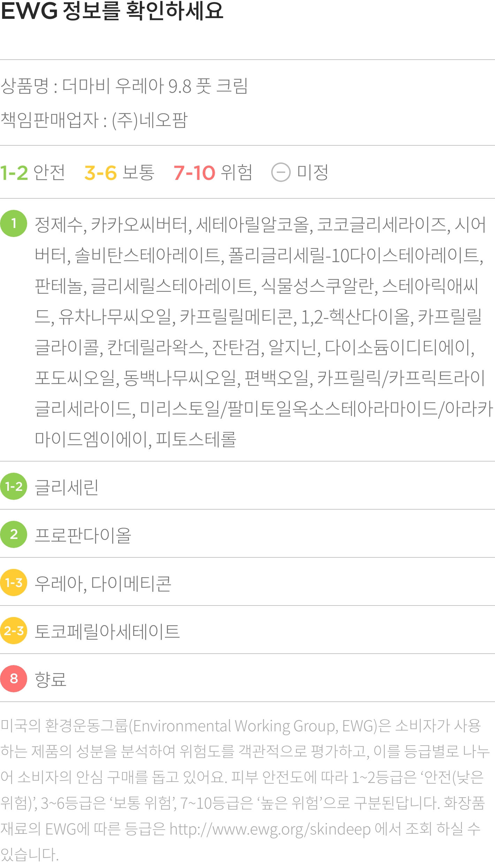This screenshot has height=868, width=495.
Task: Select the 3-6 보통 legend label
Action: click(119, 173)
